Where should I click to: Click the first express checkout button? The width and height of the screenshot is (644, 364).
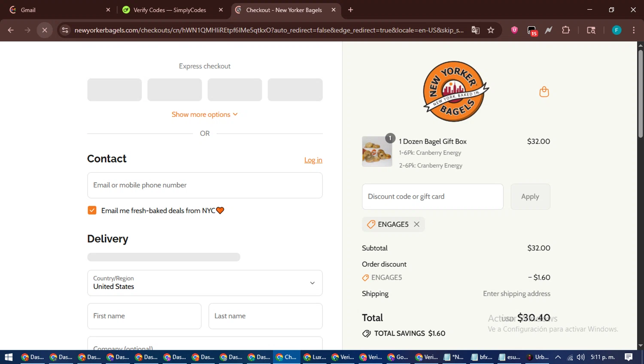[115, 90]
